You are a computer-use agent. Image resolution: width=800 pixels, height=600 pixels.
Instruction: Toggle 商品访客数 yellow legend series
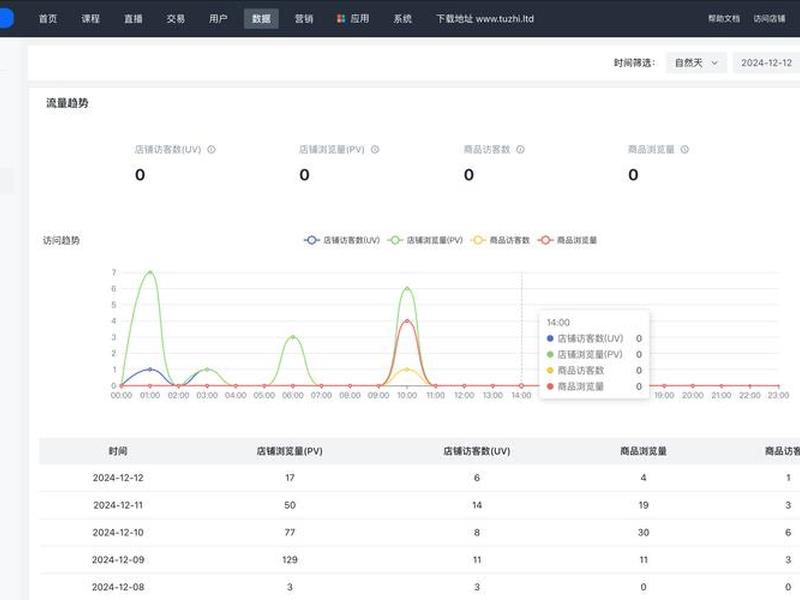pyautogui.click(x=501, y=240)
